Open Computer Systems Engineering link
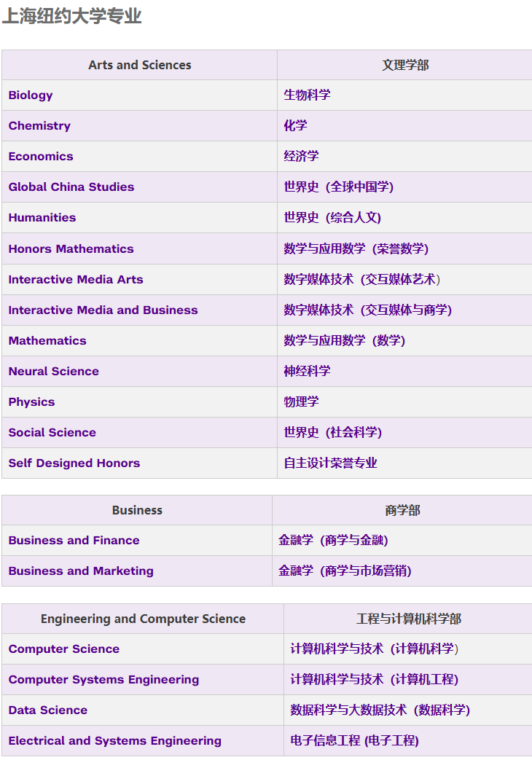The width and height of the screenshot is (532, 760). (103, 679)
